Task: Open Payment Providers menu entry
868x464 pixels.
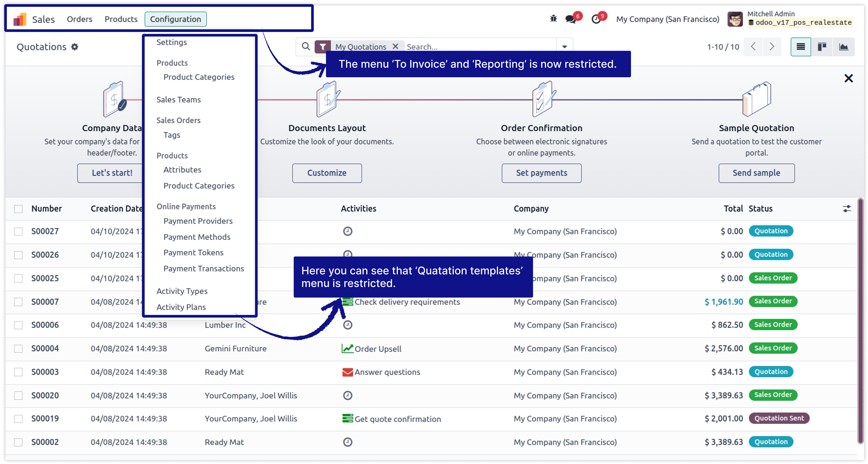Action: click(x=198, y=221)
